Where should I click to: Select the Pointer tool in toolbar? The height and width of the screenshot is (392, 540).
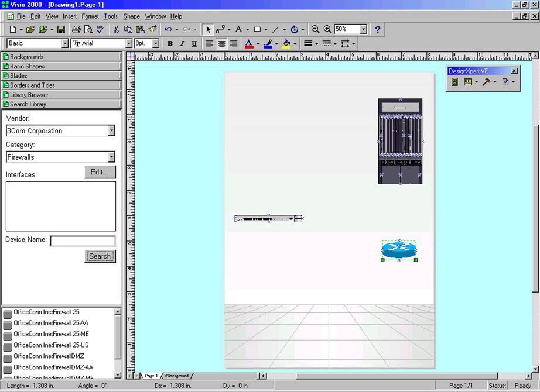coord(209,29)
